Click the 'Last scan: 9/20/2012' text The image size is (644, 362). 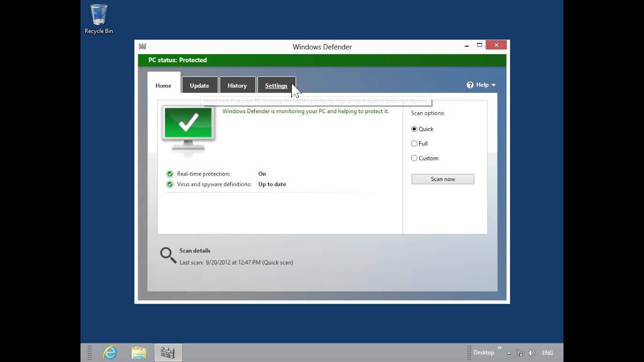236,262
